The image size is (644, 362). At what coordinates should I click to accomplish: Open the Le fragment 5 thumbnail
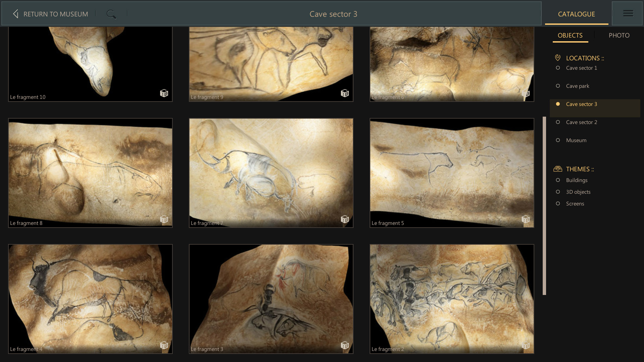(x=452, y=173)
